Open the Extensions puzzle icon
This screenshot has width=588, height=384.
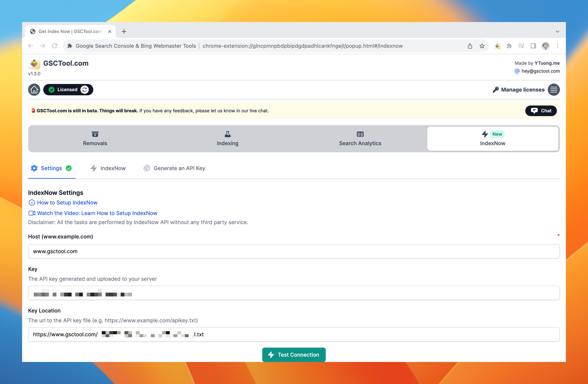tap(509, 46)
